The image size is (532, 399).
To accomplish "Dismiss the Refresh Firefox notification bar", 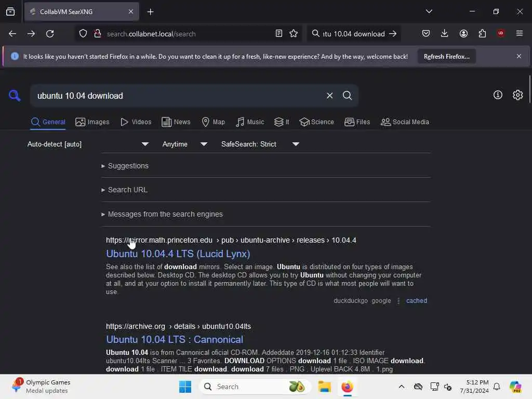I will 519,56.
